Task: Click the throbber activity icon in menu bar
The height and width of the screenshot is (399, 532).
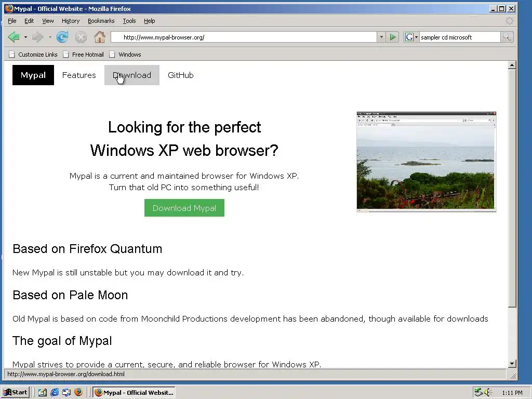Action: pos(509,21)
